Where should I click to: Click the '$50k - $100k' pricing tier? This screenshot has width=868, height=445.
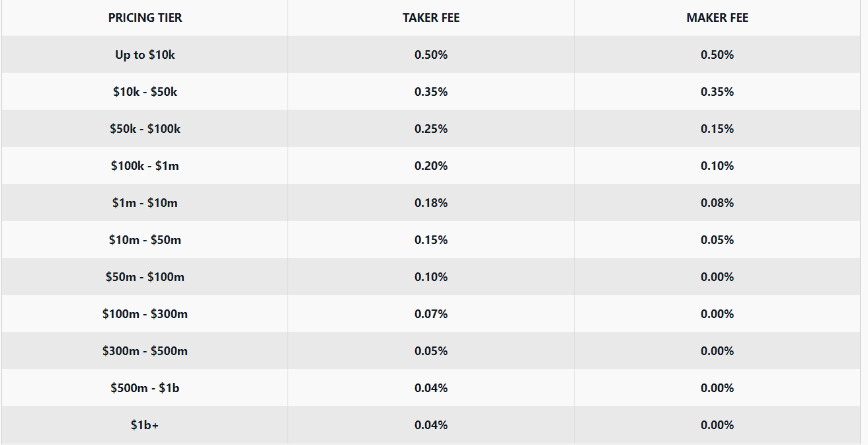pos(145,129)
